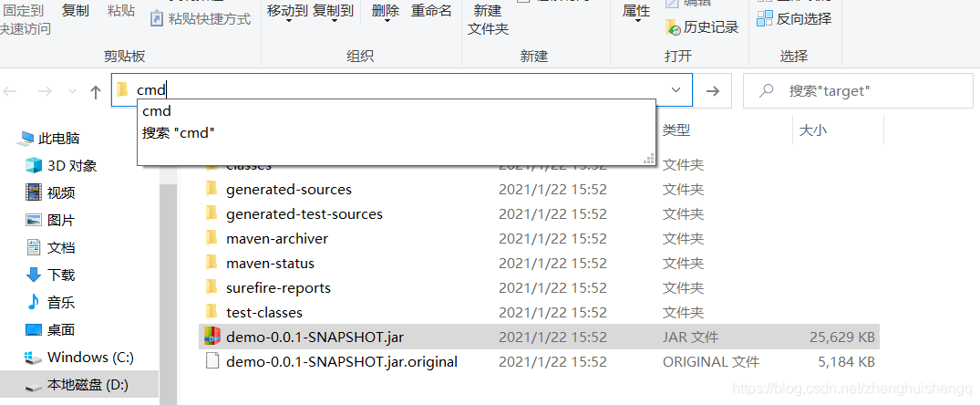Open the History record button
980x405 pixels.
[x=703, y=26]
